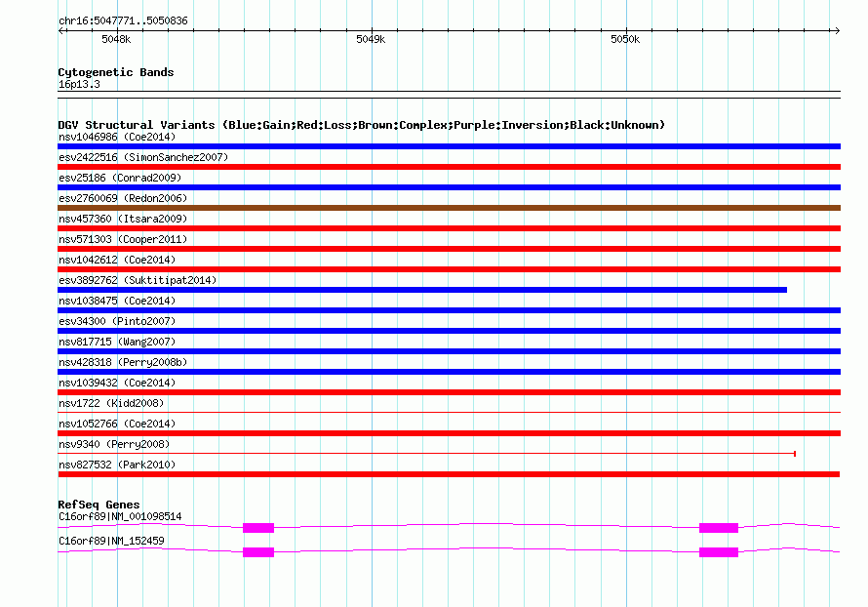Image resolution: width=868 pixels, height=607 pixels.
Task: Click the nsv1039432 (Coe2014) loss bar
Action: 449,392
